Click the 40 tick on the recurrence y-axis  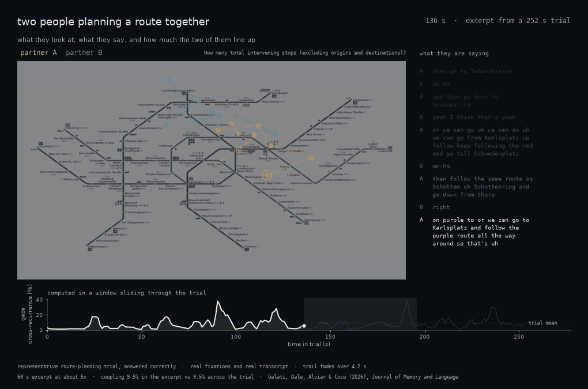click(x=39, y=300)
